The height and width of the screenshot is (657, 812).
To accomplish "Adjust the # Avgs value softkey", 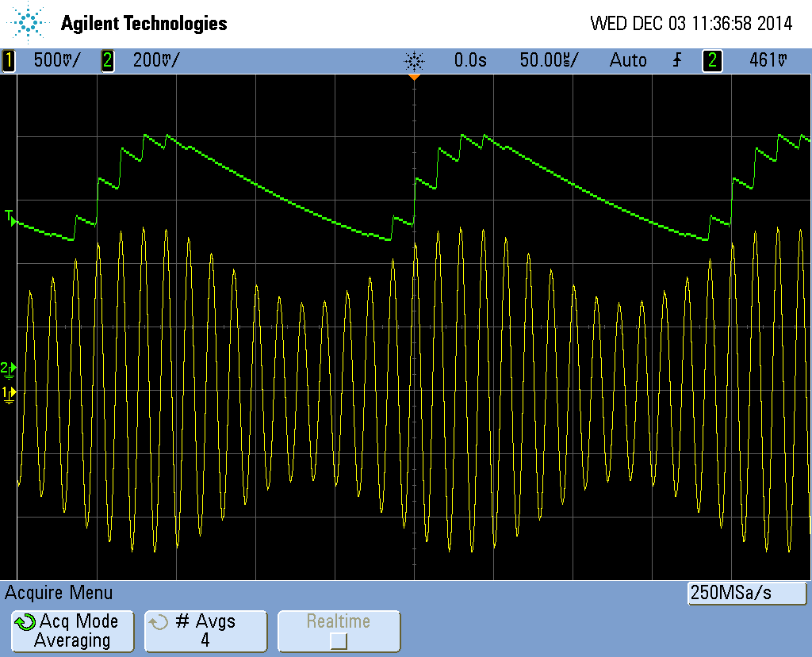I will [205, 631].
